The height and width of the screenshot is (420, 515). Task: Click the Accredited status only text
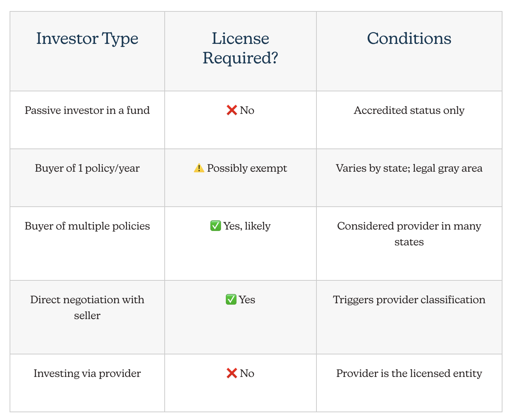409,110
